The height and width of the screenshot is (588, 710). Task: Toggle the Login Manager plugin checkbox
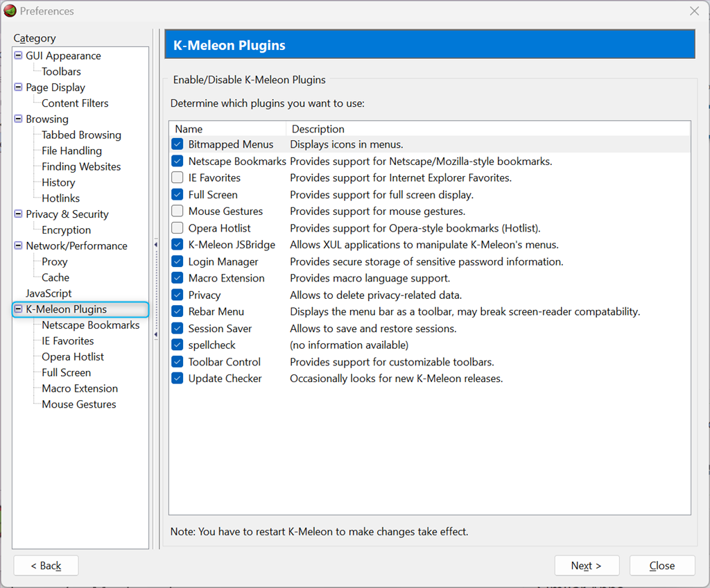pyautogui.click(x=177, y=261)
